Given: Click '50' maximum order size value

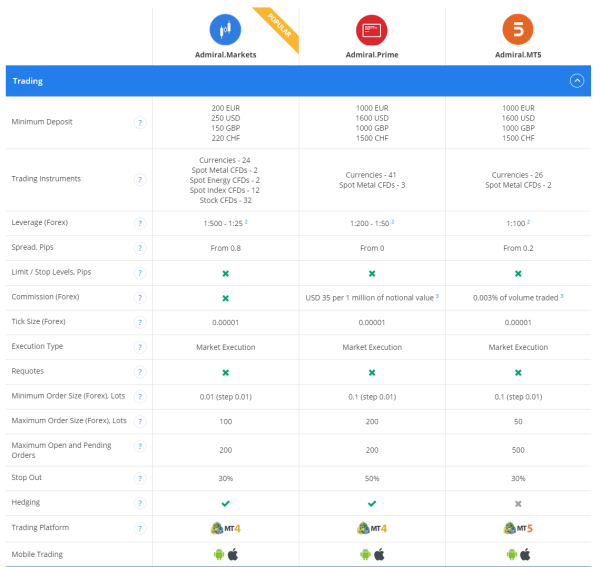Looking at the screenshot, I should point(518,422).
